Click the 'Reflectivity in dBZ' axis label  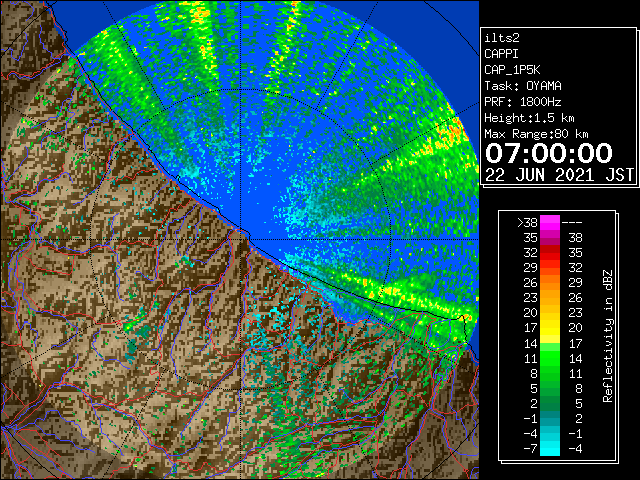pos(608,336)
